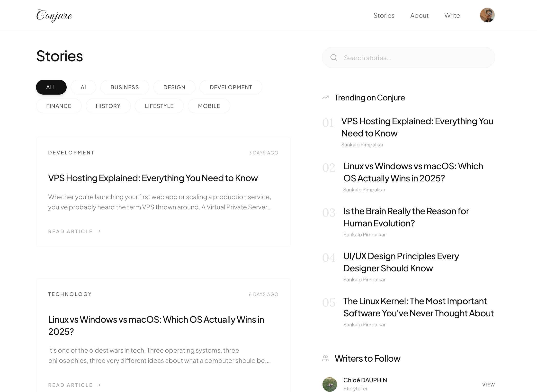Click READ ARTICLE for VPS Hosting

(x=71, y=232)
